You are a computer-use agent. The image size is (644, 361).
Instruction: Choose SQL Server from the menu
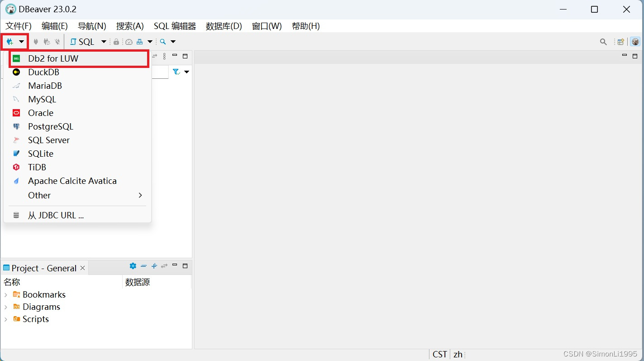click(77, 140)
